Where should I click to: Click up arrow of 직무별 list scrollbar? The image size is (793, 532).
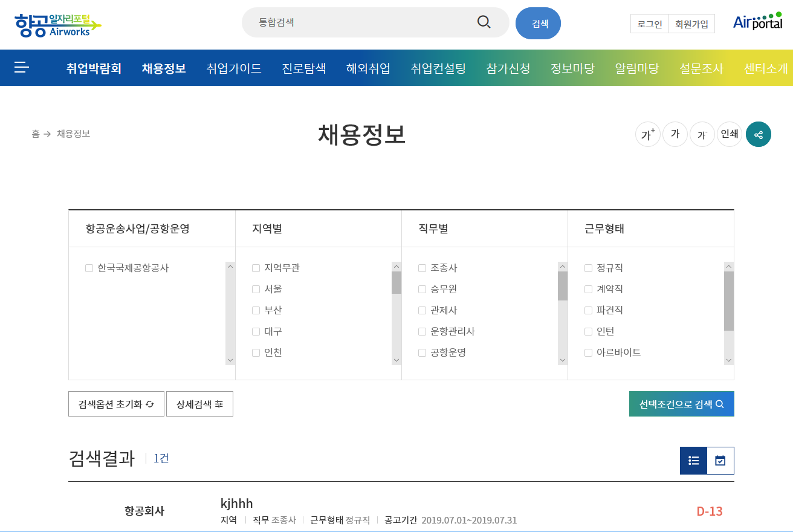click(x=563, y=267)
